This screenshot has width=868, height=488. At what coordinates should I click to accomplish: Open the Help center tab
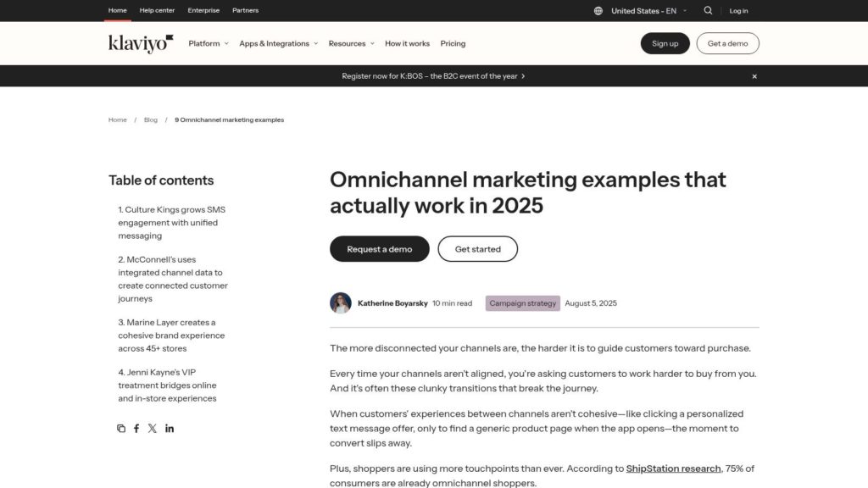pyautogui.click(x=157, y=11)
